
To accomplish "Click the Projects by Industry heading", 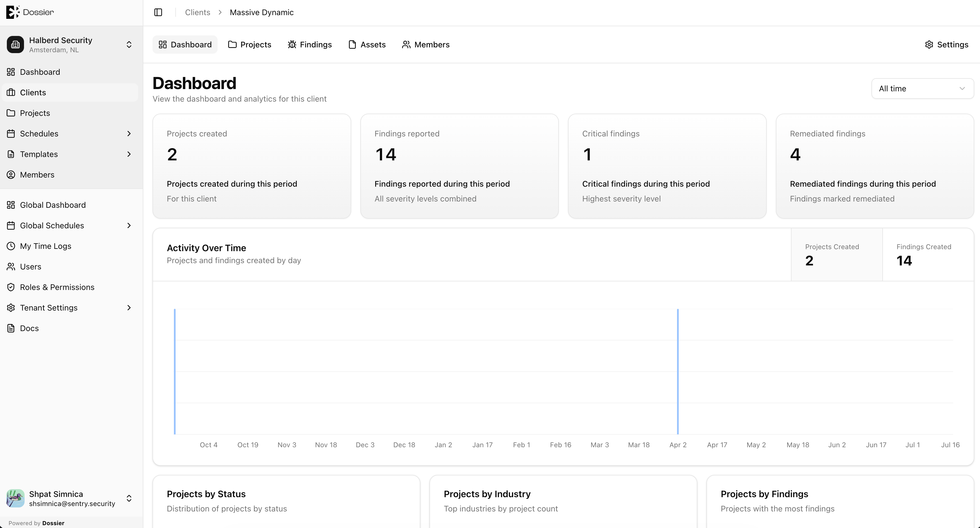I will pos(487,494).
